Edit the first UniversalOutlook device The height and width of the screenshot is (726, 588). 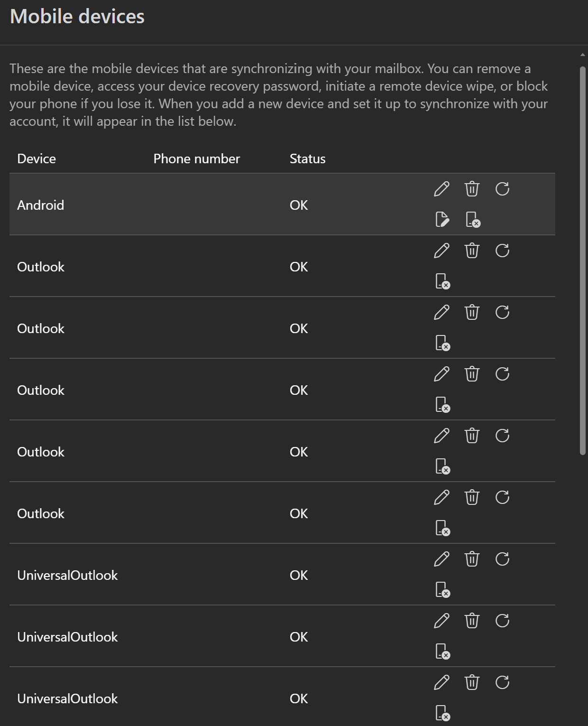point(441,559)
